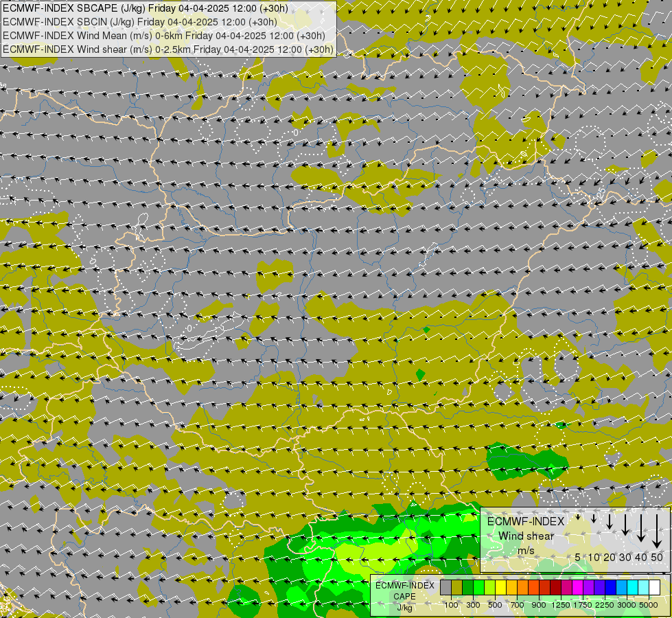Viewport: 672px width, 618px height.
Task: Click the 'm/s' unit label in shear legend
Action: pos(526,551)
